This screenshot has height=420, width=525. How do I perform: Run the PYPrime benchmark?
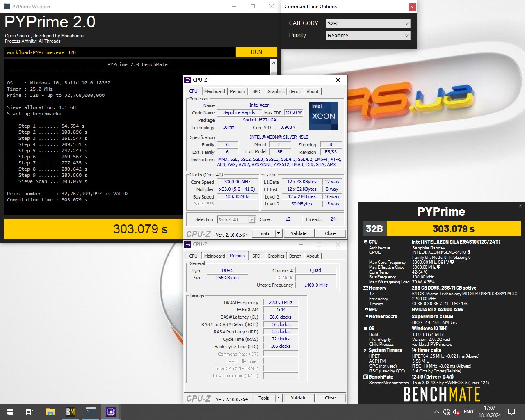[256, 52]
